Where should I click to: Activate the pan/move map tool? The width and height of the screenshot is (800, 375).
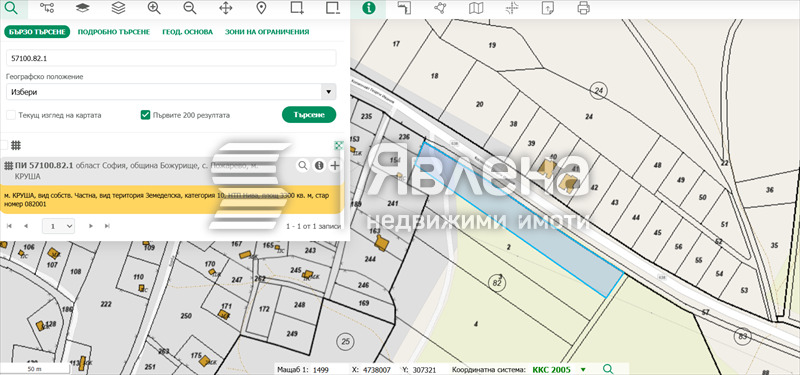coord(226,8)
